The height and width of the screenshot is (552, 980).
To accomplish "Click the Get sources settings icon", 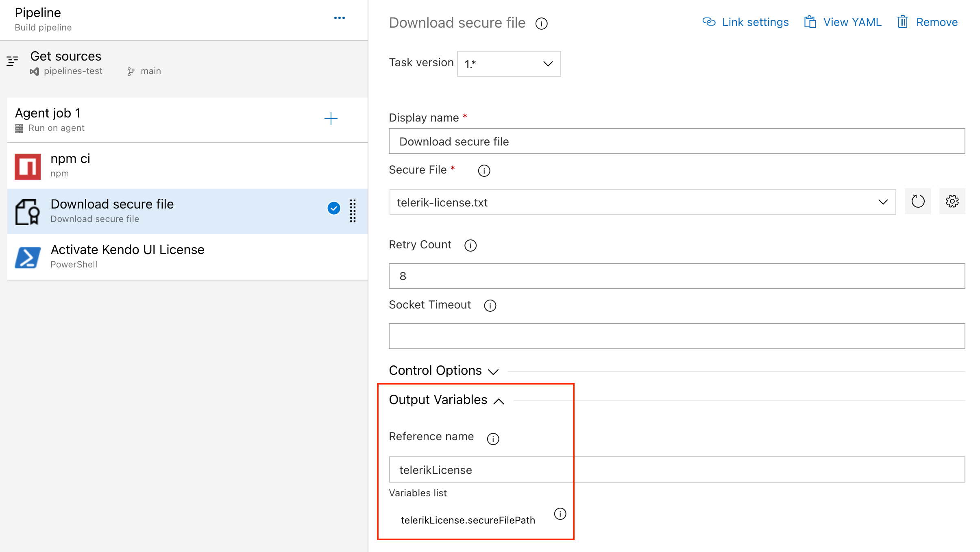I will tap(12, 61).
